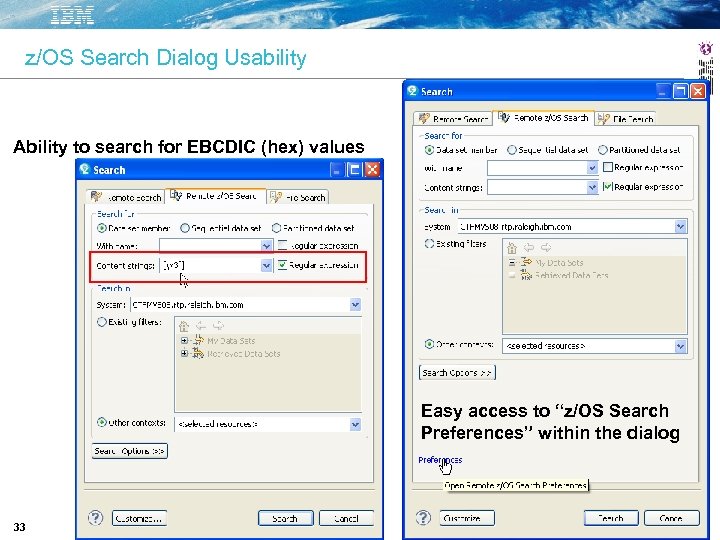Click My Data Sets filter icon, left dialog

click(198, 340)
